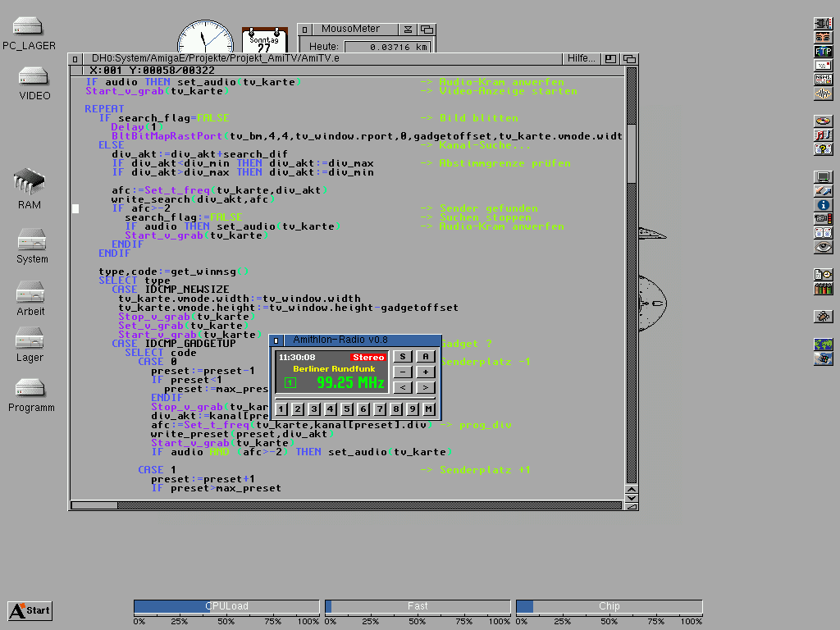Image resolution: width=840 pixels, height=630 pixels.
Task: Select radio preset button 5
Action: (347, 409)
